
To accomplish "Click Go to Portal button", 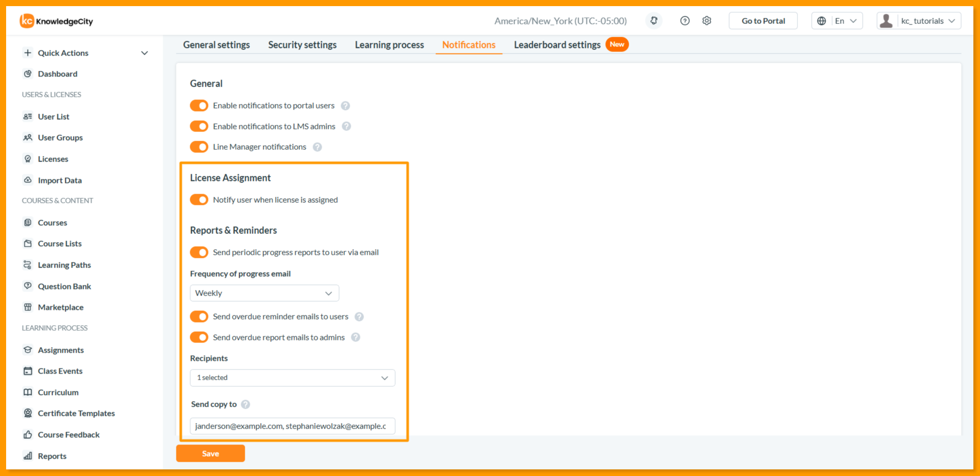I will coord(763,21).
